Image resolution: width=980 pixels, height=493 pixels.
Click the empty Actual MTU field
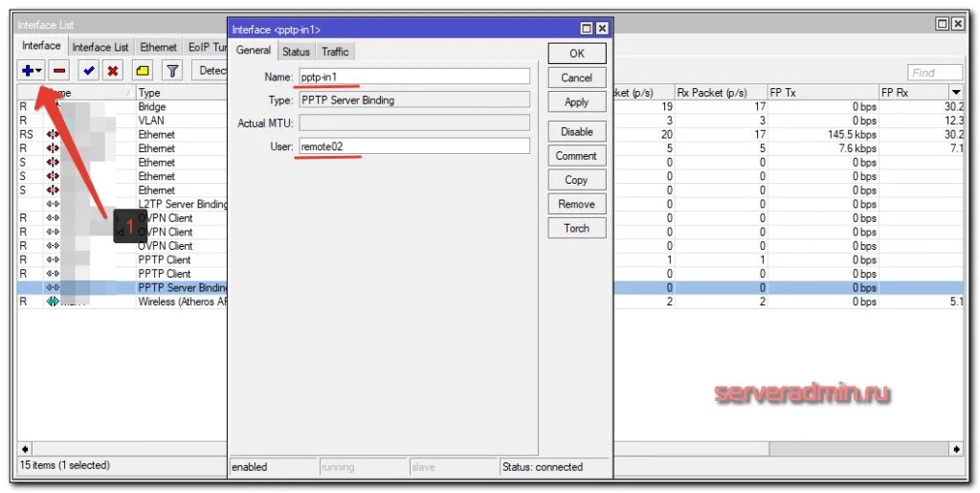[x=414, y=123]
